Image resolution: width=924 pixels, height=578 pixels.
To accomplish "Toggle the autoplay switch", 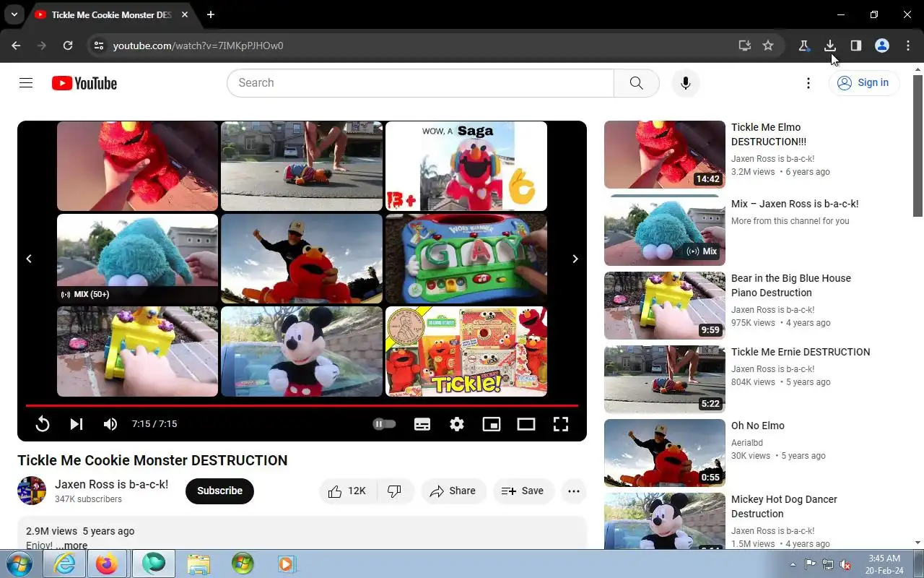I will (x=384, y=424).
